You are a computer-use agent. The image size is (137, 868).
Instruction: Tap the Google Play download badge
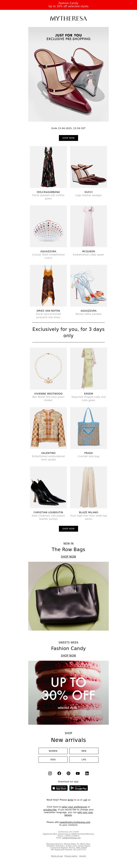pyautogui.click(x=79, y=788)
